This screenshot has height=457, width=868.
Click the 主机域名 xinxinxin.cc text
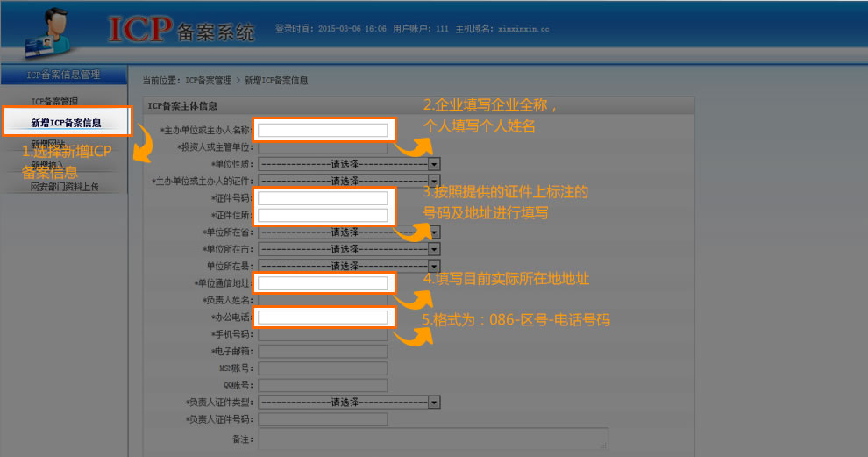click(502, 29)
